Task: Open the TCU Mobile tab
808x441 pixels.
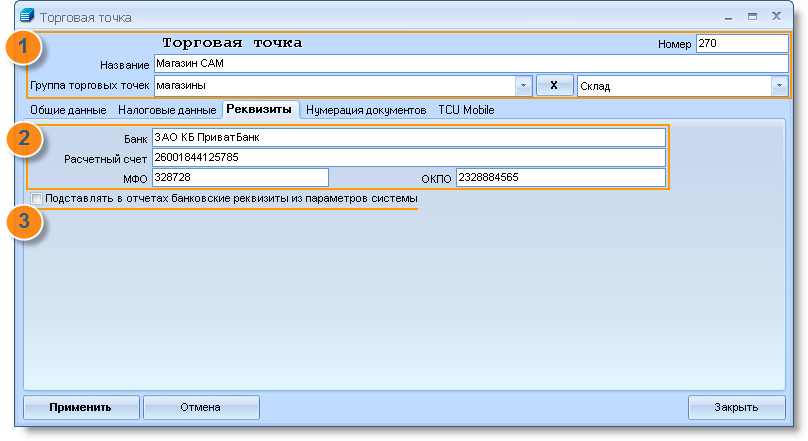Action: [466, 110]
